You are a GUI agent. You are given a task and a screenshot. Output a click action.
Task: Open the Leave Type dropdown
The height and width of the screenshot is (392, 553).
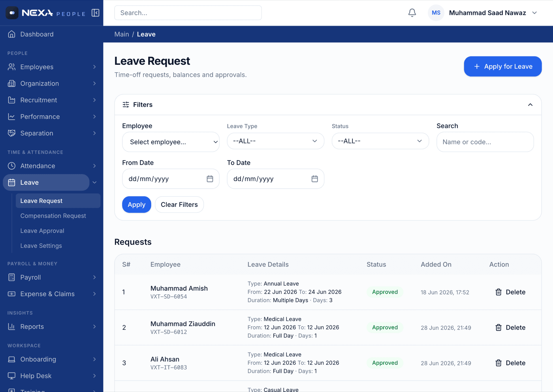click(276, 141)
